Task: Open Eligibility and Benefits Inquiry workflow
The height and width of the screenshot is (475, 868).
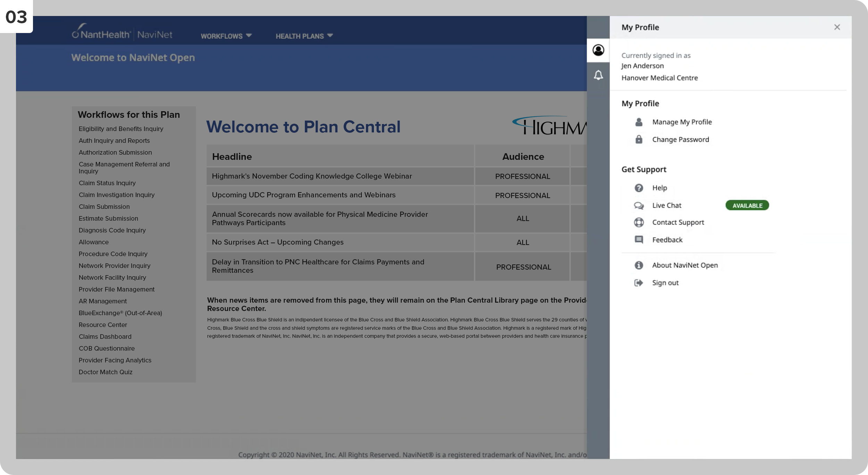Action: click(x=121, y=129)
